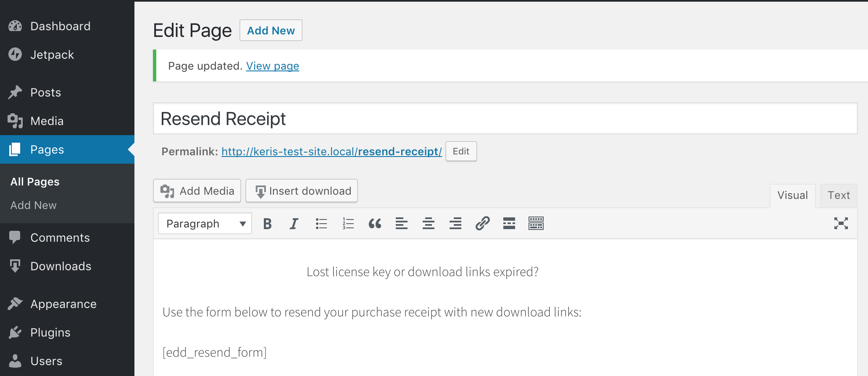Apply blockquote formatting
The height and width of the screenshot is (376, 868).
click(x=375, y=224)
